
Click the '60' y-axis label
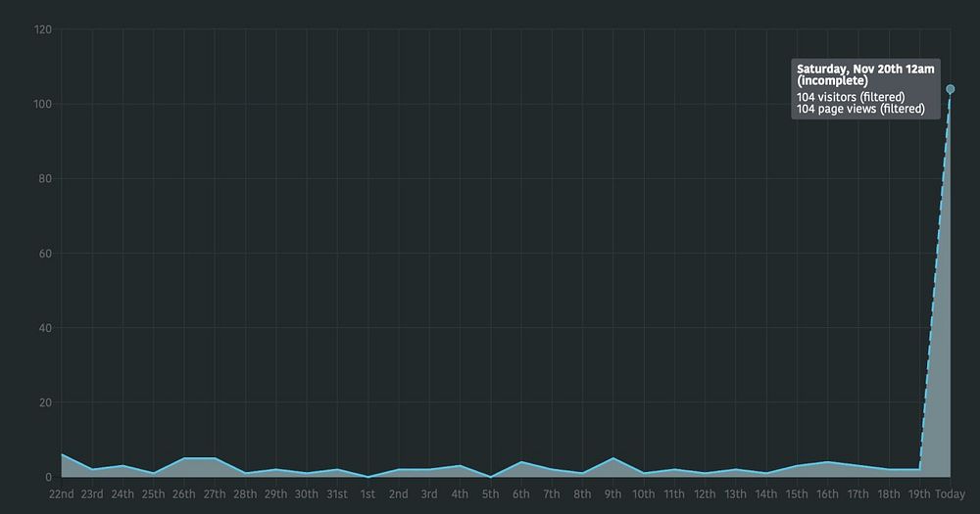tap(45, 253)
